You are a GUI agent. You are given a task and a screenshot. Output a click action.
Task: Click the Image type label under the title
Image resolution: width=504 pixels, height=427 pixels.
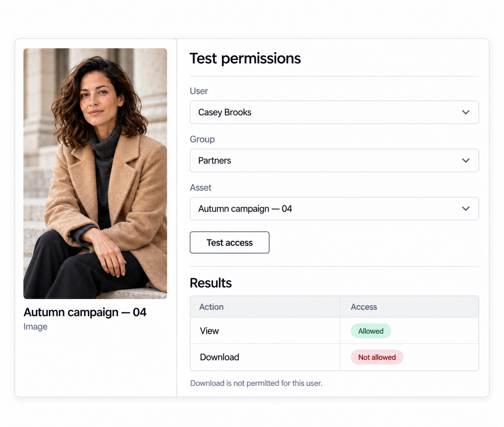coord(35,327)
